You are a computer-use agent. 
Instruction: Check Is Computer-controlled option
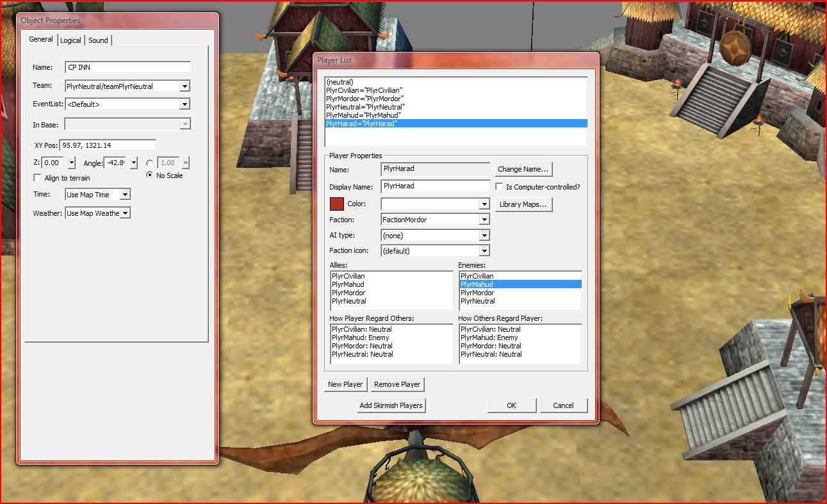(x=500, y=187)
